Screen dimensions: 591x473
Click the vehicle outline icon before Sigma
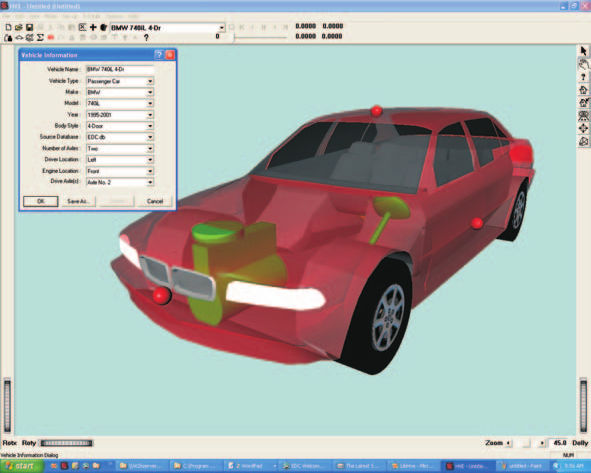pyautogui.click(x=19, y=37)
